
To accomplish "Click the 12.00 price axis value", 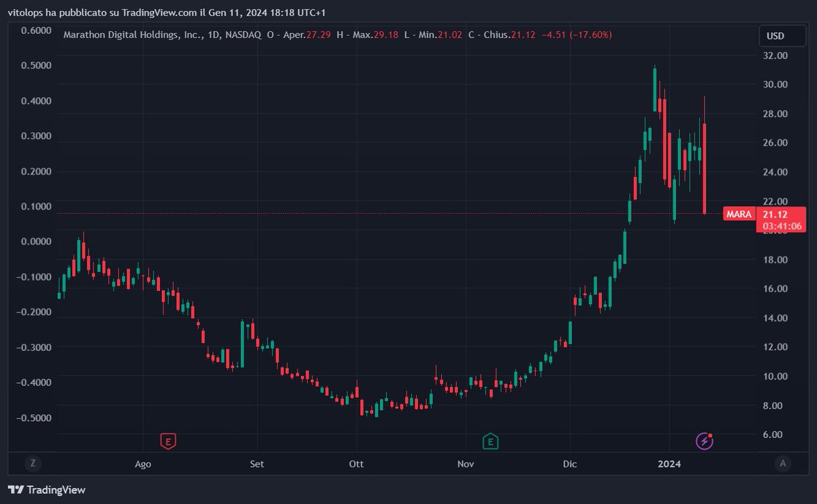I will tap(775, 348).
